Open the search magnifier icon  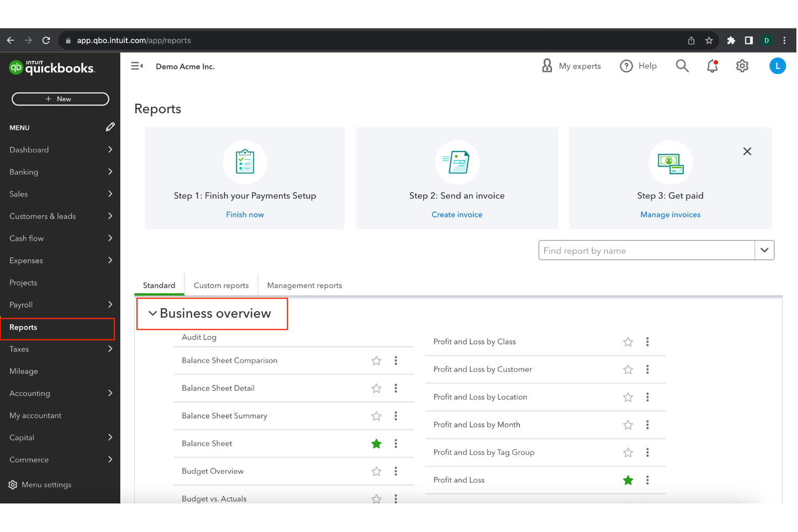tap(682, 66)
